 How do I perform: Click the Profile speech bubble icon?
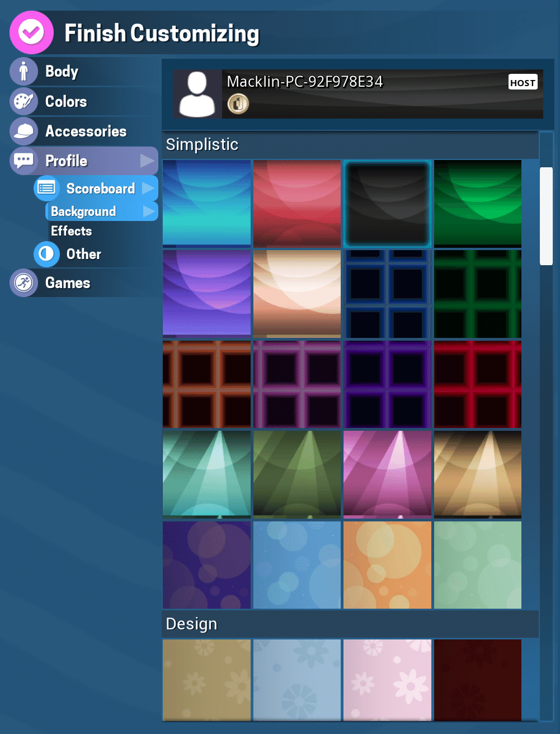coord(23,161)
